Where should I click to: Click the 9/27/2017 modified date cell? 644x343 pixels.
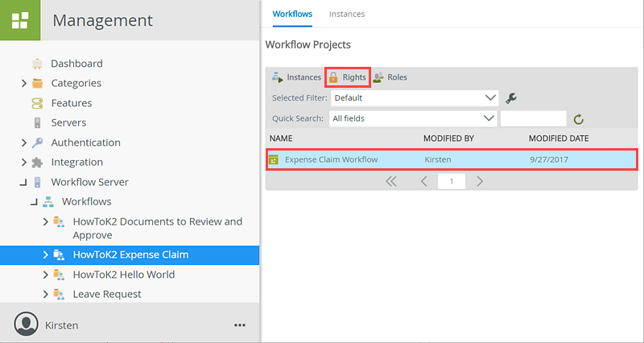[549, 159]
